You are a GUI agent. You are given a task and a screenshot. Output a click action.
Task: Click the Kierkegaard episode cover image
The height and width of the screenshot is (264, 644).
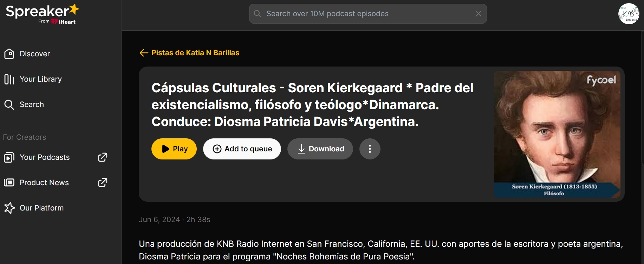(557, 134)
